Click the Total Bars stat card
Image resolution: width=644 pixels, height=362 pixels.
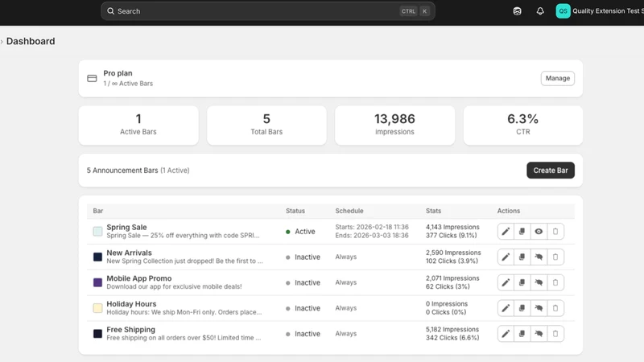coord(266,125)
